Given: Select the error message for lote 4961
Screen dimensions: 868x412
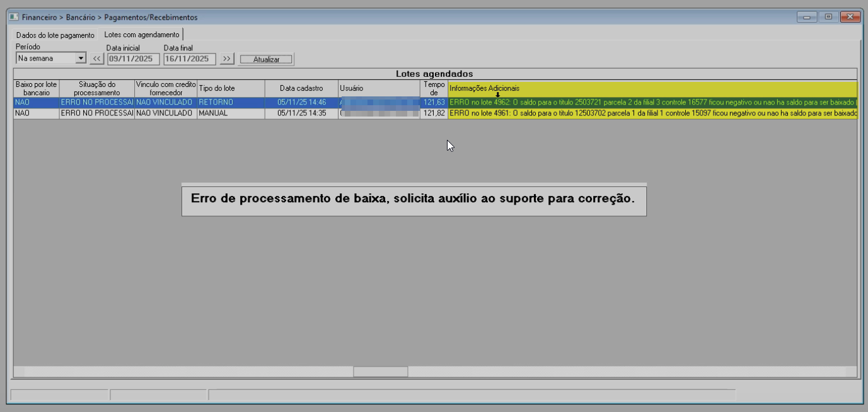Looking at the screenshot, I should (x=652, y=113).
